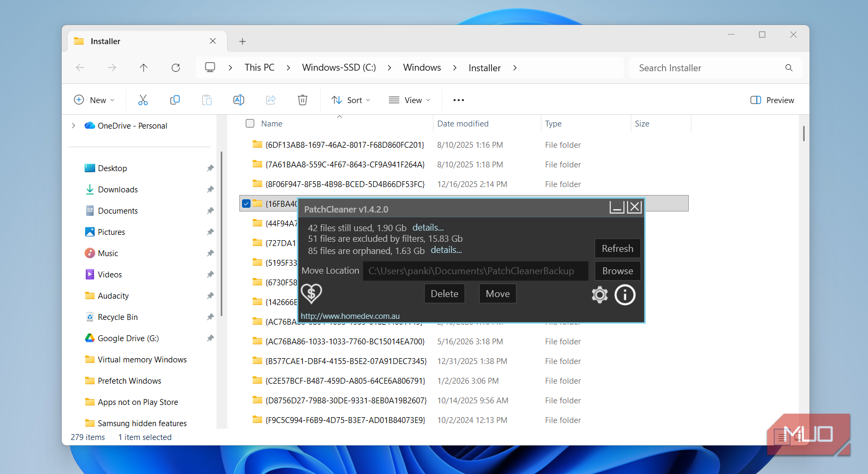The image size is (868, 474).
Task: Unpin Desktop using its pin icon
Action: [x=210, y=168]
